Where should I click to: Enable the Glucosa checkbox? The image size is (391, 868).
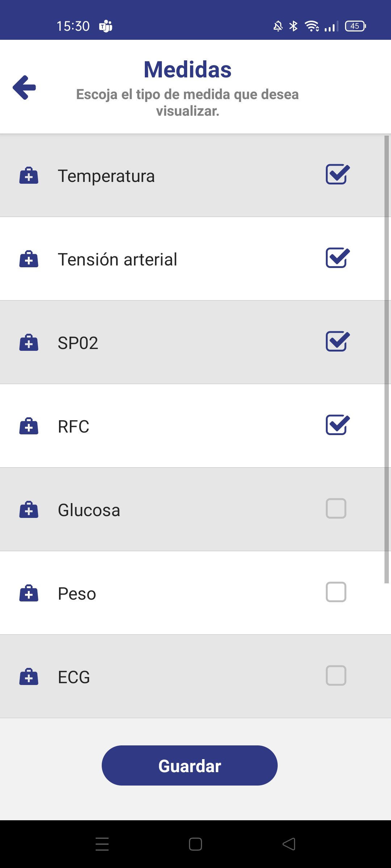pos(336,509)
